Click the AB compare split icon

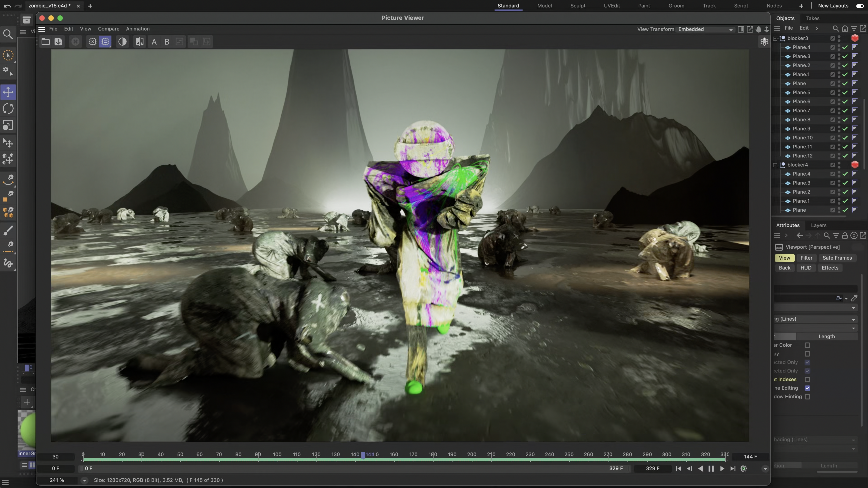click(140, 42)
